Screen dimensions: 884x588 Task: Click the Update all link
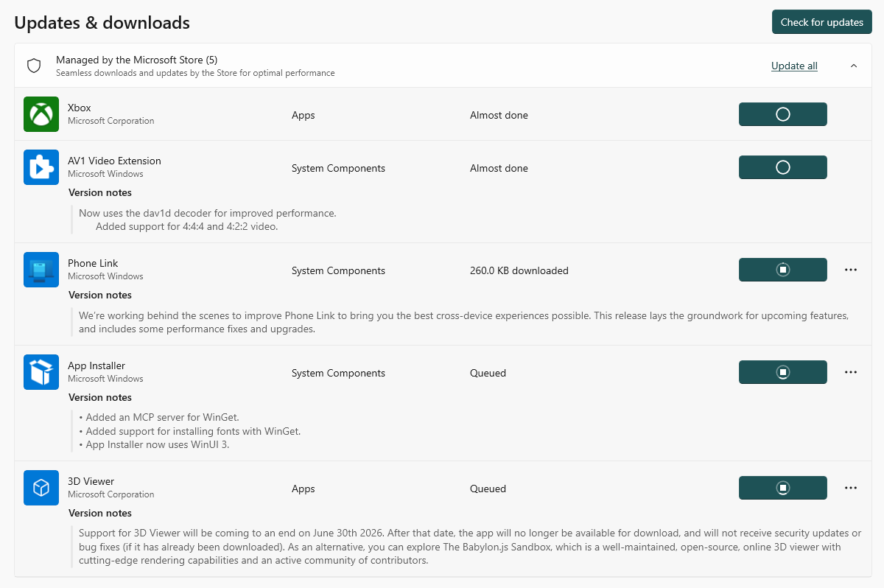pos(794,66)
